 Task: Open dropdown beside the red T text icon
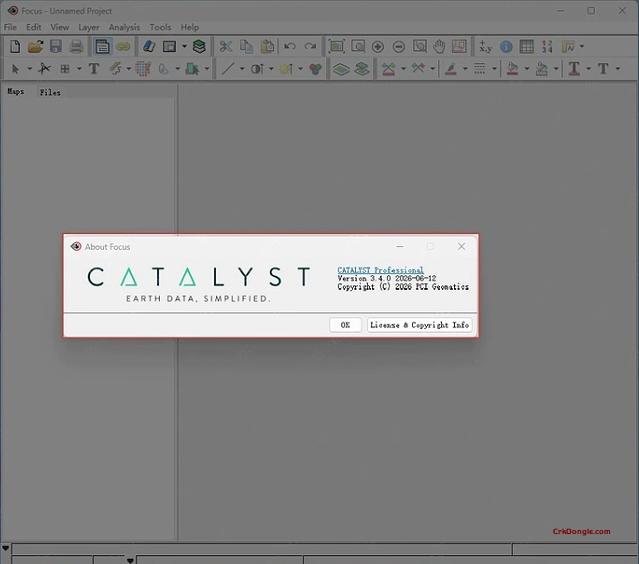[588, 69]
